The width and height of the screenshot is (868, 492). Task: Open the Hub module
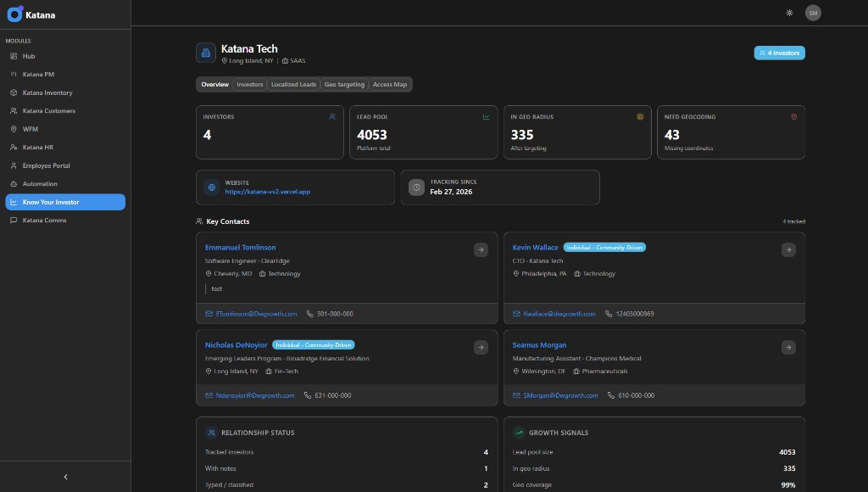tap(65, 56)
